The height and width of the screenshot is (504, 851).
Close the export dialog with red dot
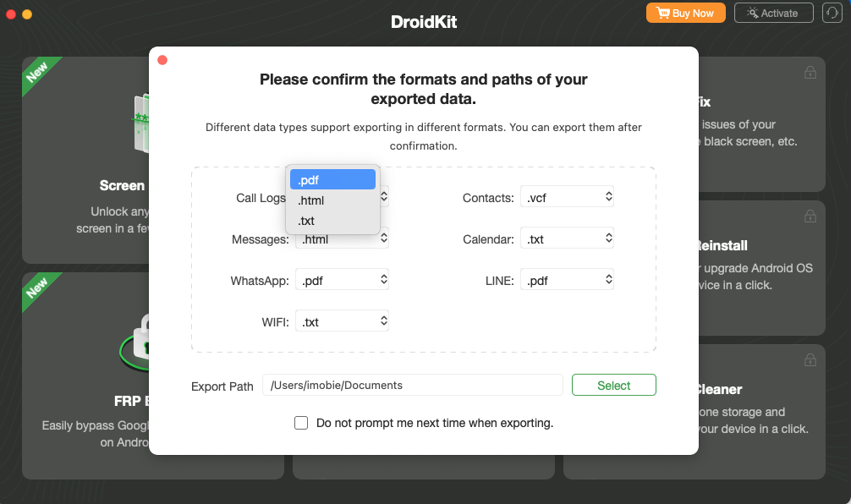[x=162, y=60]
